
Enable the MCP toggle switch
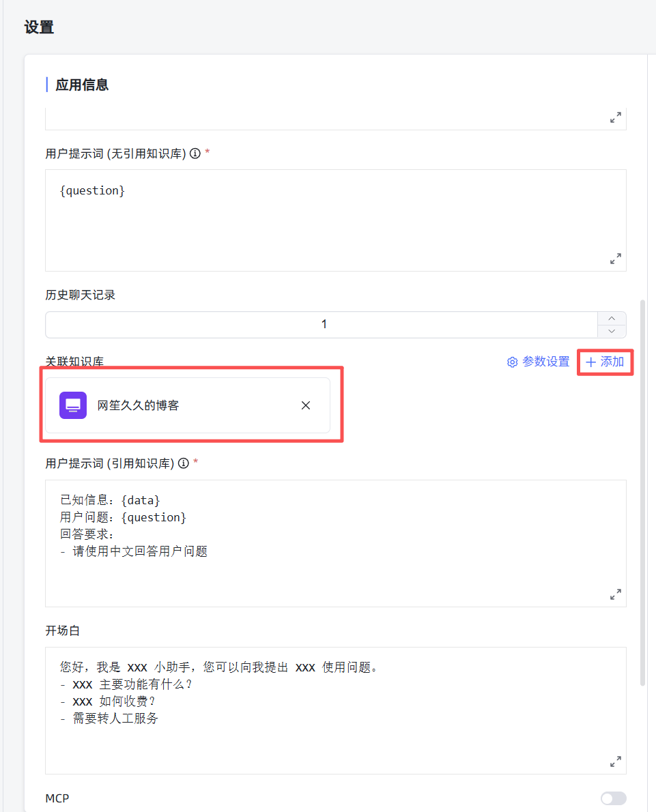pyautogui.click(x=613, y=798)
